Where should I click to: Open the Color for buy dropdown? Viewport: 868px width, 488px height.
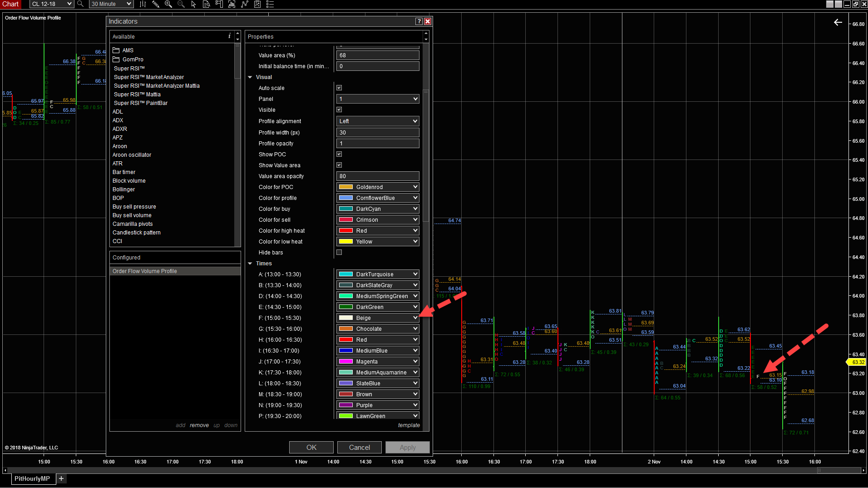[378, 209]
